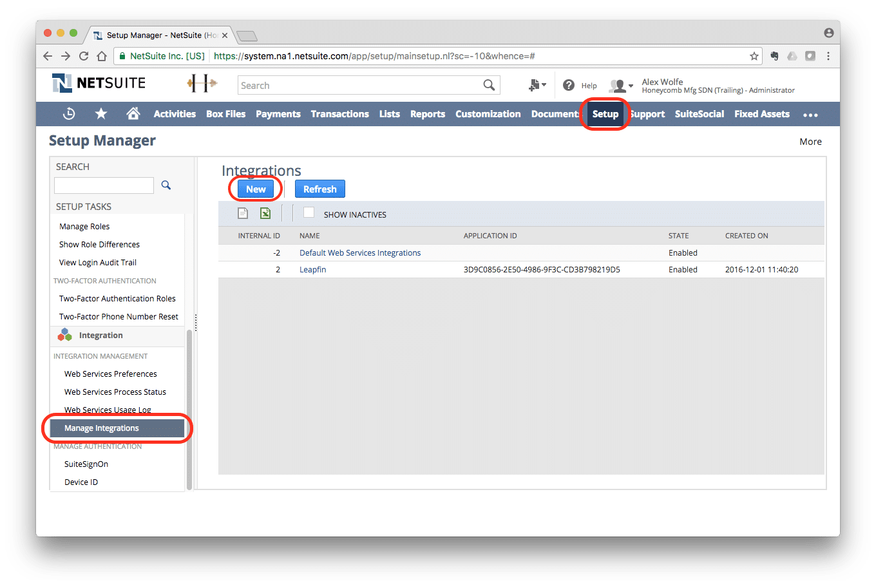
Task: Click into the setup tasks search field
Action: pos(104,185)
